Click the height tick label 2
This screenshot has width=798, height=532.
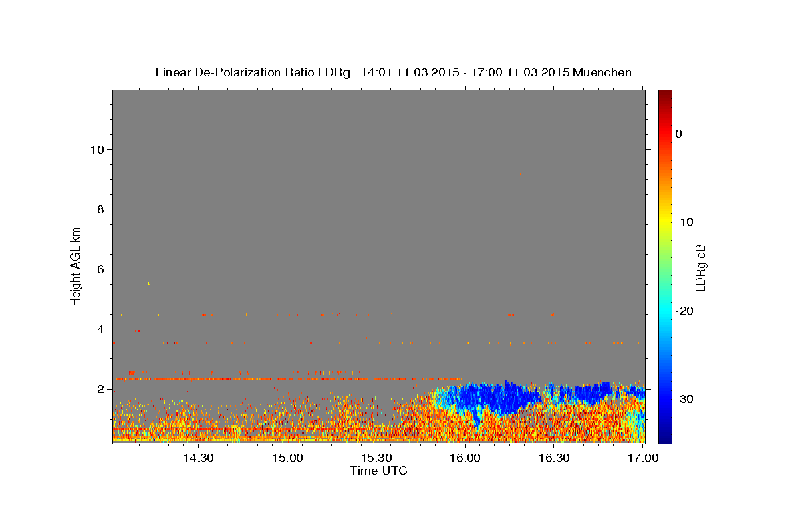tap(100, 388)
